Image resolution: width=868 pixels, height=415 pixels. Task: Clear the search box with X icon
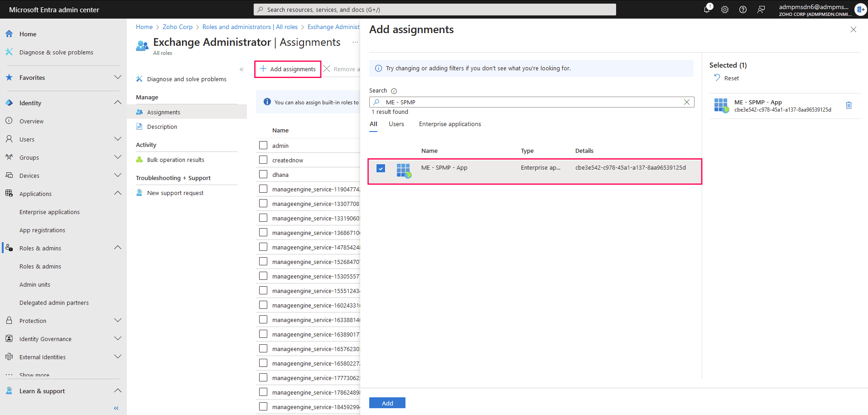click(x=687, y=102)
